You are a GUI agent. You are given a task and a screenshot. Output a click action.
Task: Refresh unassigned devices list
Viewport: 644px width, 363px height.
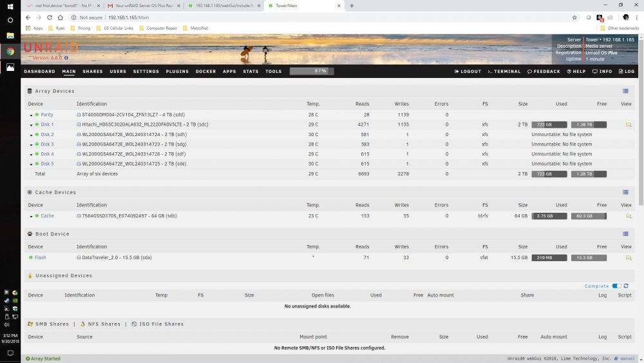coord(626,286)
